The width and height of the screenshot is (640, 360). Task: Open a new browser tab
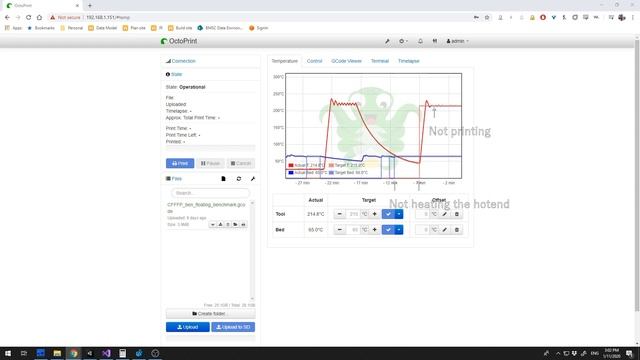tap(90, 6)
